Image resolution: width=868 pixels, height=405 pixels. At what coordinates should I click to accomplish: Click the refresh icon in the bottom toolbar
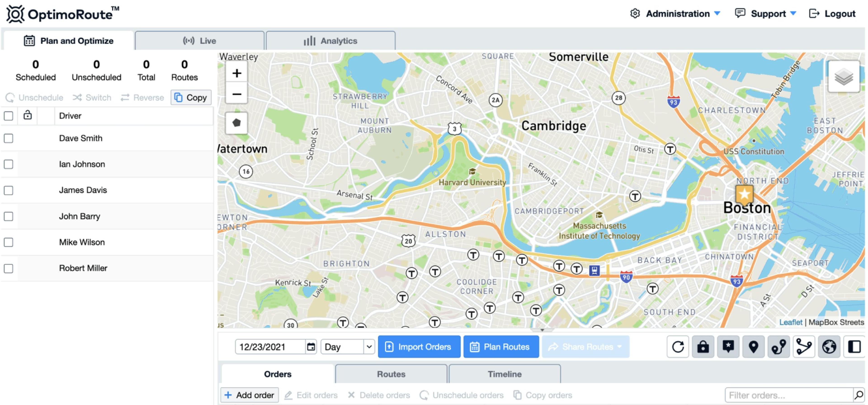click(678, 347)
